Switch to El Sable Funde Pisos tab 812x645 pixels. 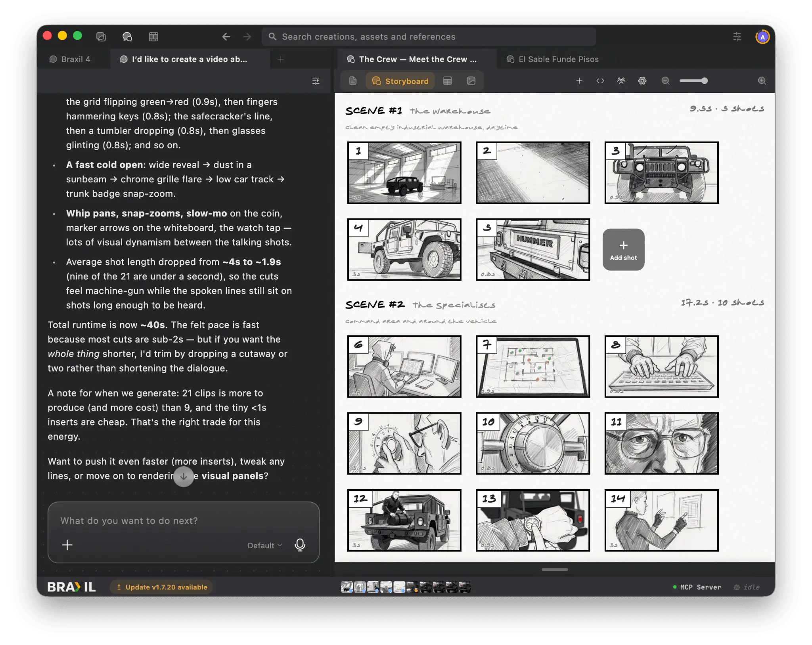tap(553, 59)
